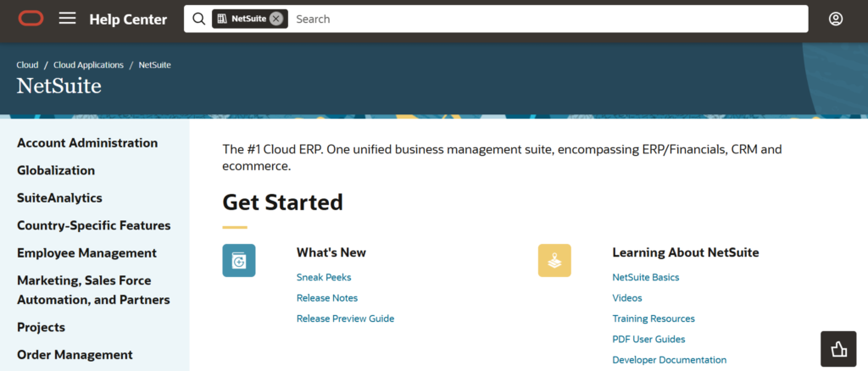Screen dimensions: 868x371
Task: Click the What's New section icon
Action: click(239, 261)
